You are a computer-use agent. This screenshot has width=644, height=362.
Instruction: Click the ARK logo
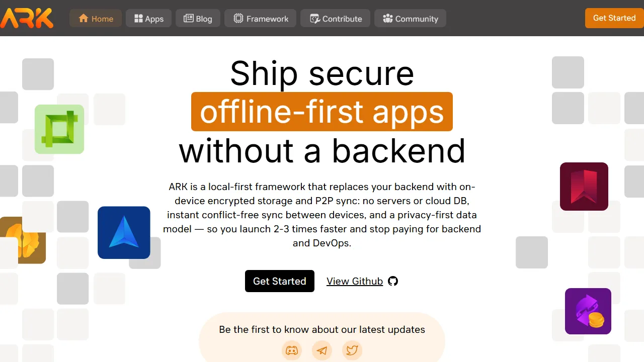click(27, 18)
